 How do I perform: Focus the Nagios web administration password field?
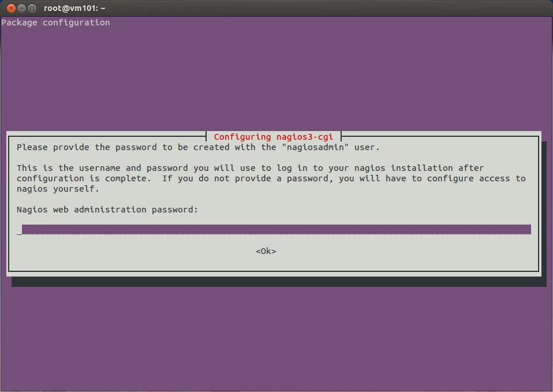pos(274,229)
